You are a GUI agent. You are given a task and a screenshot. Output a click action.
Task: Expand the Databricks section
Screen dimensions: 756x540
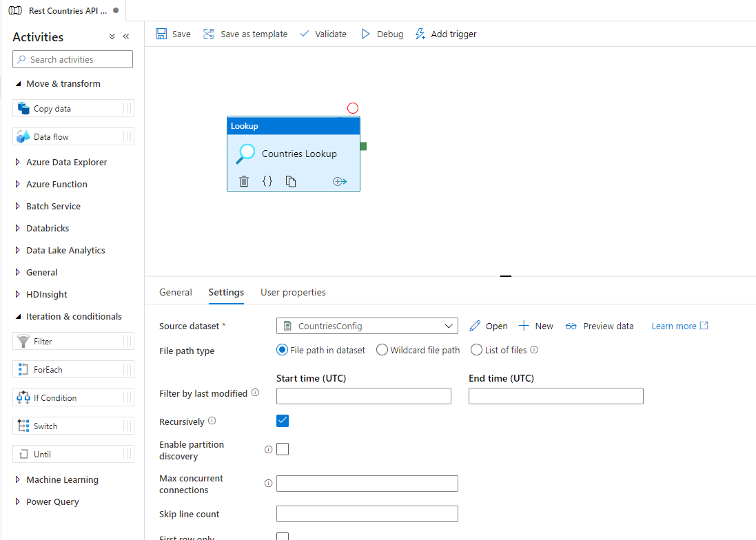point(18,228)
